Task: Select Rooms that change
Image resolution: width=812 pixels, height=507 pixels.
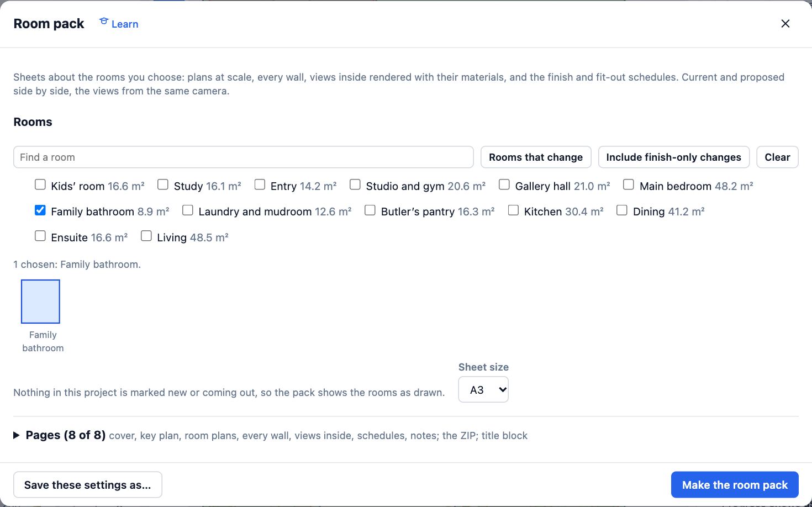Action: click(x=536, y=157)
